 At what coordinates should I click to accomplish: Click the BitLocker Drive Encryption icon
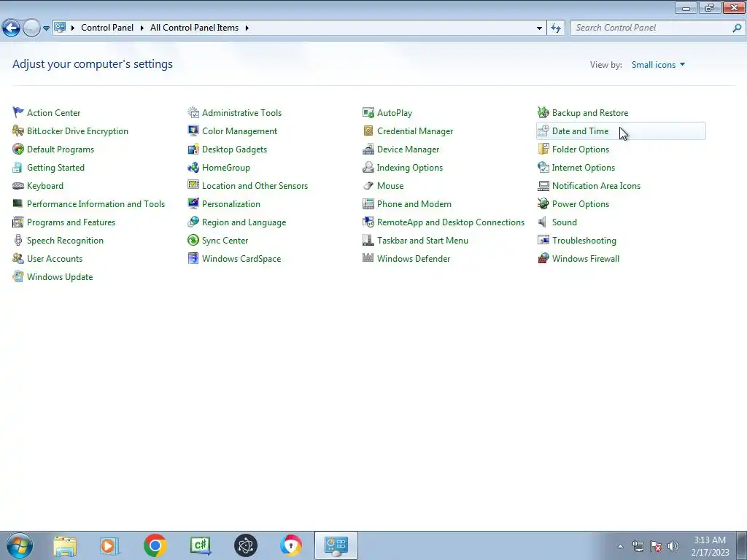(18, 131)
